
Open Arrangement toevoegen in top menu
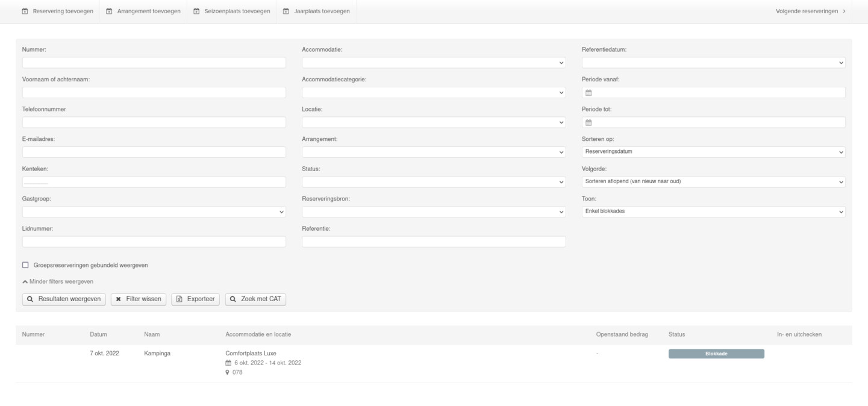tap(143, 11)
